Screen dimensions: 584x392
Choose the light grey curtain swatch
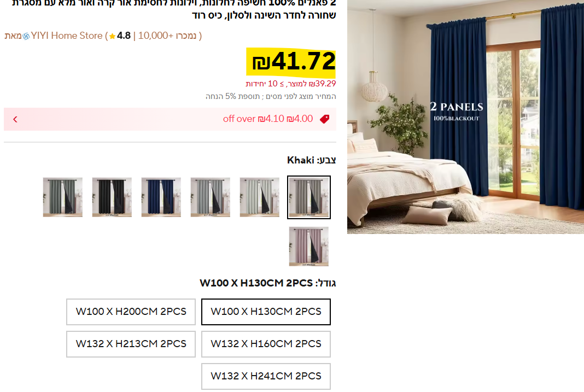pos(211,197)
